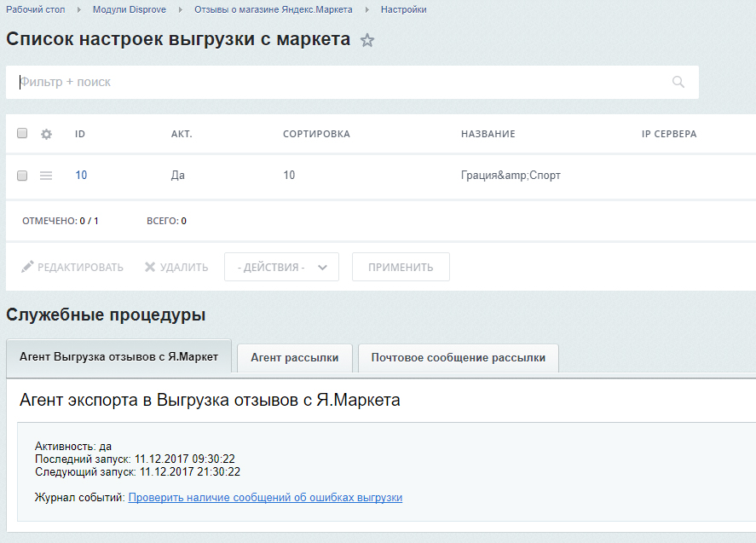Focus the Filter and search field
This screenshot has height=543, width=756.
tap(341, 82)
